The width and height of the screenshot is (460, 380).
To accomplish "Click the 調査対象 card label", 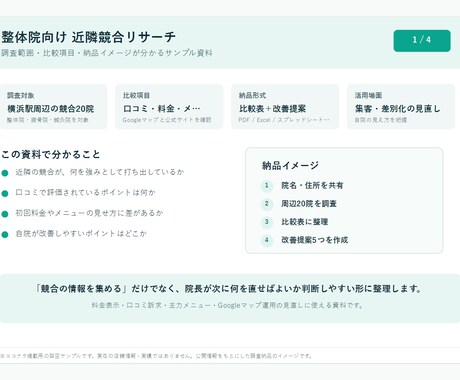I will pyautogui.click(x=21, y=95).
